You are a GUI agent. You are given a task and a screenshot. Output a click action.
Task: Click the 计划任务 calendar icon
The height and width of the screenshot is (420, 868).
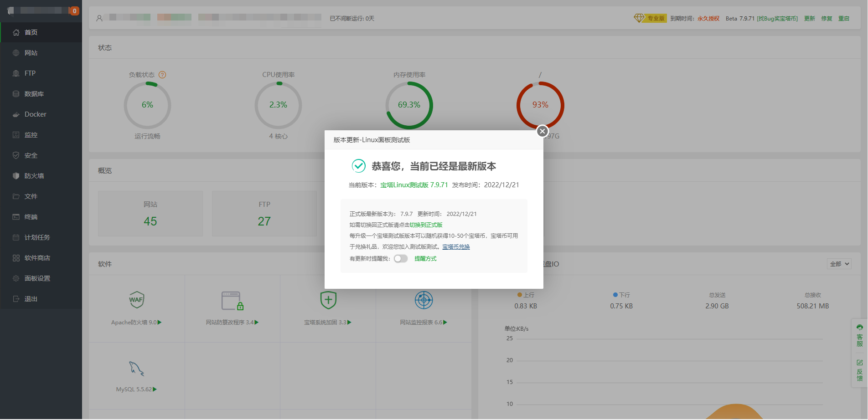pos(16,237)
